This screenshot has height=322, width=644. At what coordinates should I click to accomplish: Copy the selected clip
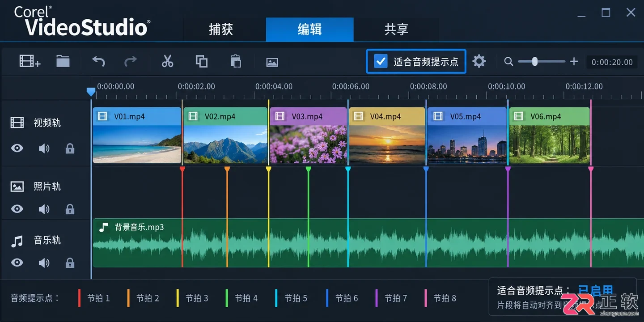click(x=202, y=61)
